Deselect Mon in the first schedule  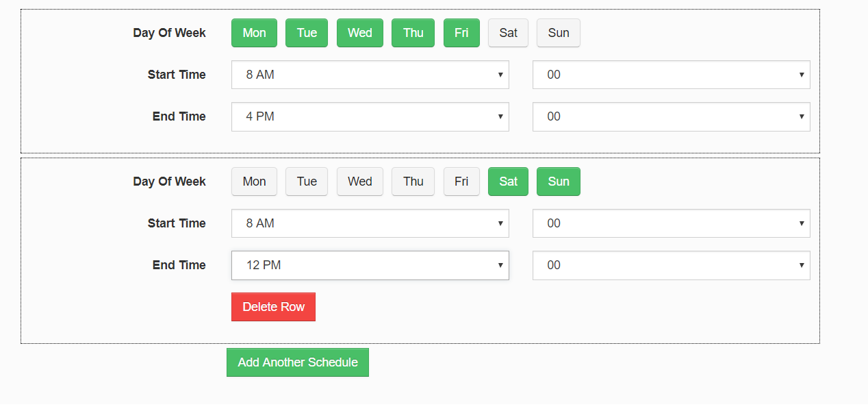pos(254,33)
